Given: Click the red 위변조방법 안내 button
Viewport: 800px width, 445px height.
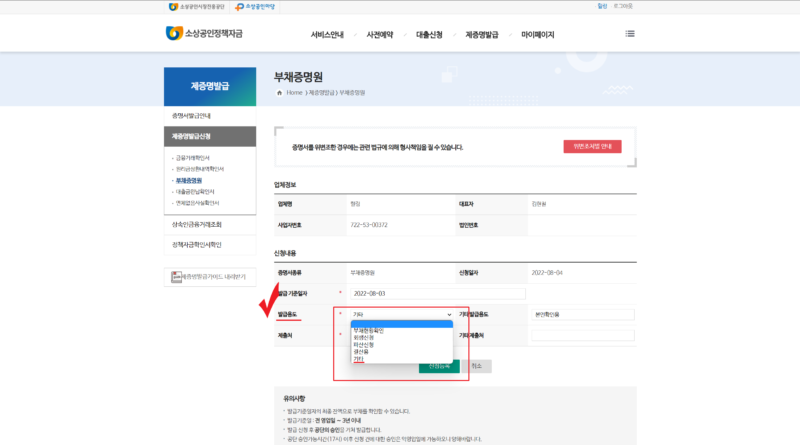Looking at the screenshot, I should coord(592,146).
